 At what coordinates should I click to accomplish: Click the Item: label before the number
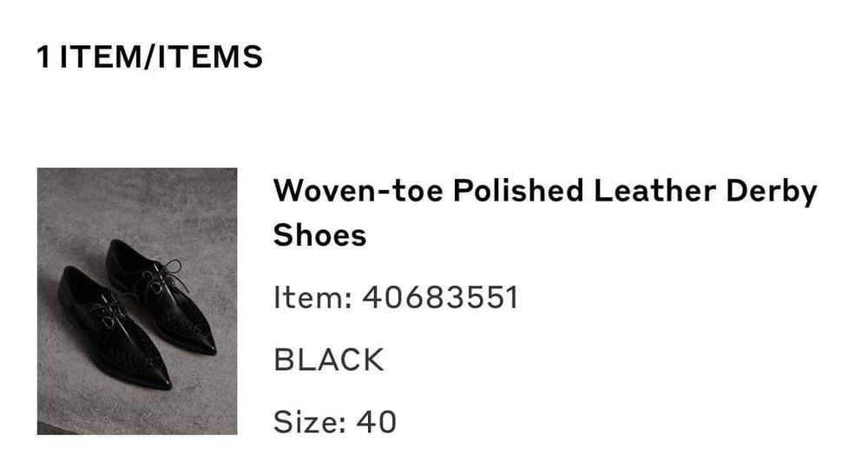point(312,298)
